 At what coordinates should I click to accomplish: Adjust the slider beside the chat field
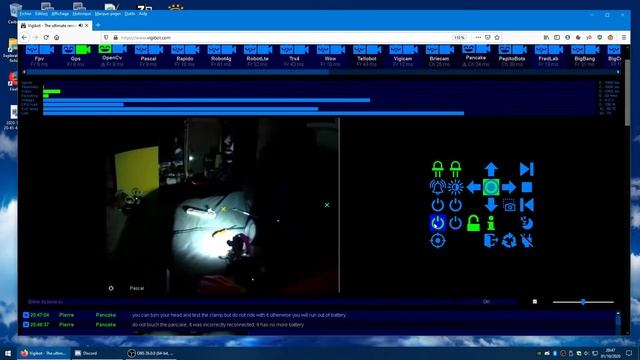click(x=583, y=302)
